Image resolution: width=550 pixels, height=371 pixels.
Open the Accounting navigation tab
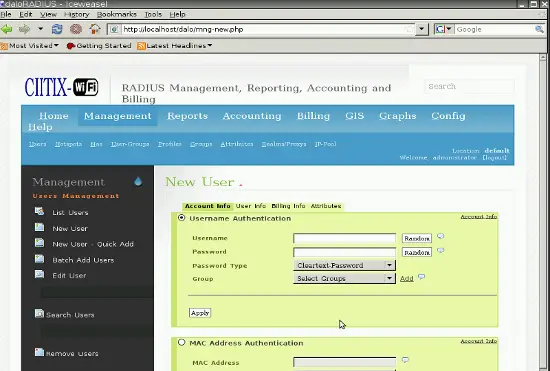pyautogui.click(x=252, y=116)
